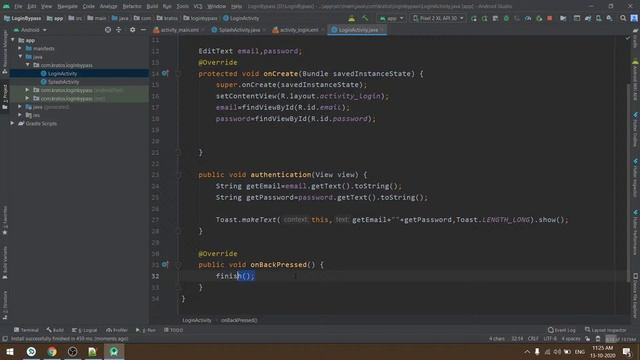Image resolution: width=640 pixels, height=360 pixels.
Task: Toggle Device File Explorer side tab
Action: (635, 296)
